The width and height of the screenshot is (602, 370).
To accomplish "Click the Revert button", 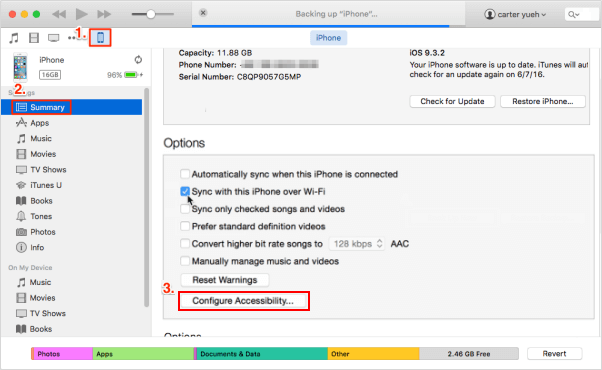I will (554, 353).
